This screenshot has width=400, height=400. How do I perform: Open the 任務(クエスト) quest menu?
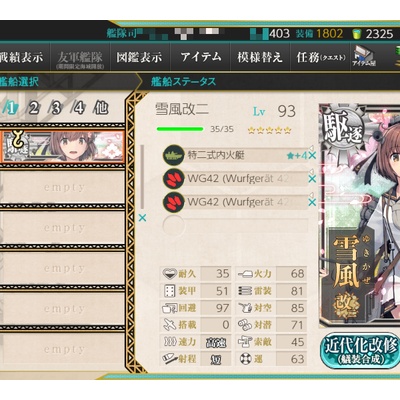coord(321,57)
